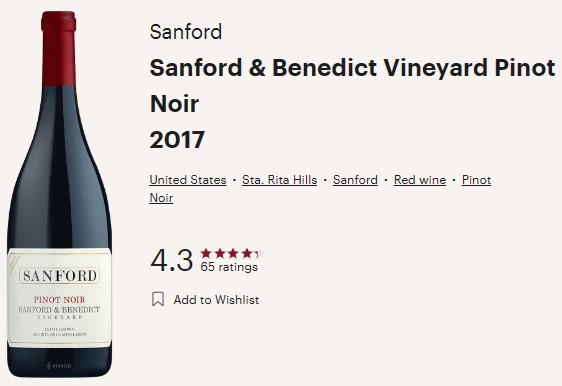The width and height of the screenshot is (562, 386).
Task: Click the bookmark icon beside Add to Wishlist
Action: coord(158,299)
